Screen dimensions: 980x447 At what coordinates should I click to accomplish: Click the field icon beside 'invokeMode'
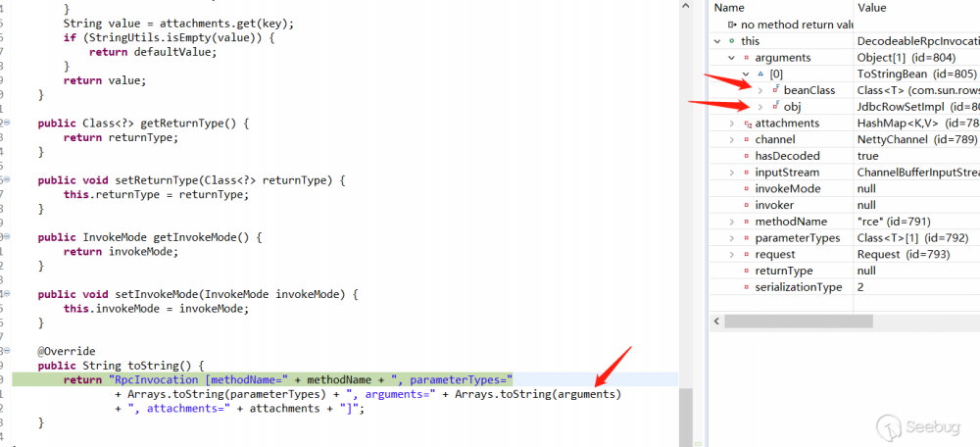click(x=747, y=189)
